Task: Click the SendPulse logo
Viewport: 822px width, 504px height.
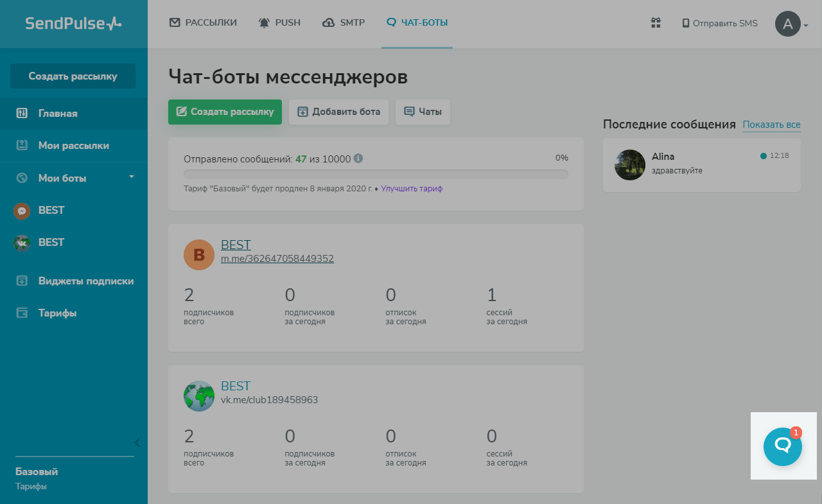Action: 73,24
